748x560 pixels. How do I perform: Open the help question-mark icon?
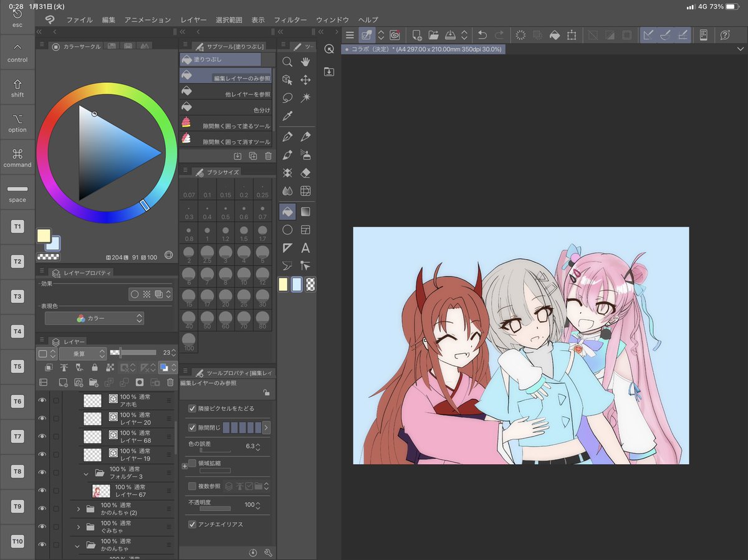[725, 36]
